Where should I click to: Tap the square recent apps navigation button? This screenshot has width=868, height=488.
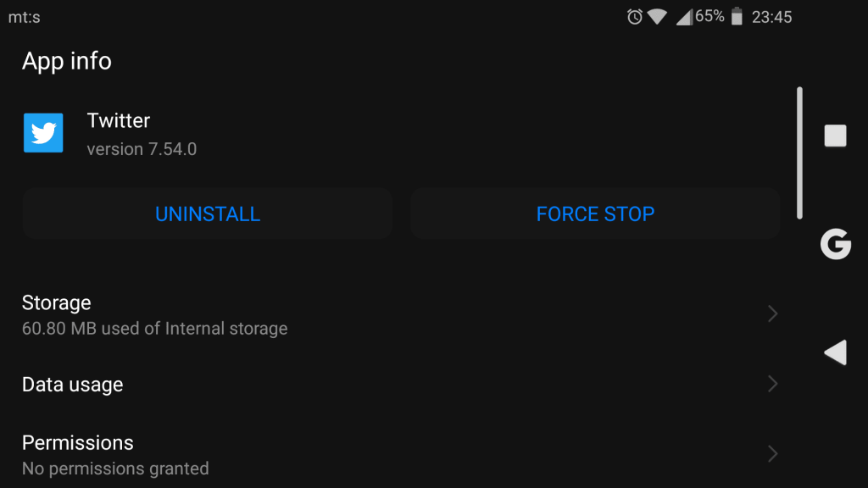tap(835, 136)
